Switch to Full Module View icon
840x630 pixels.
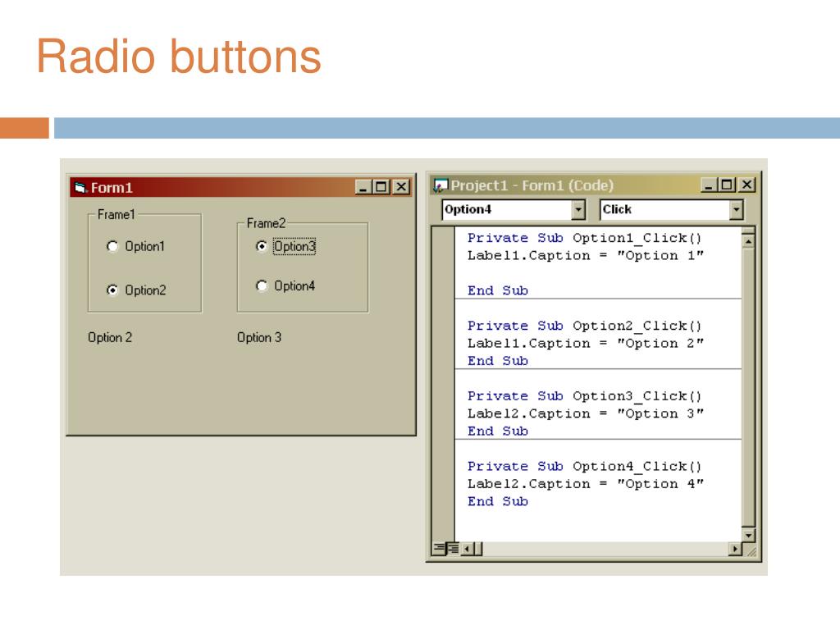click(x=453, y=549)
